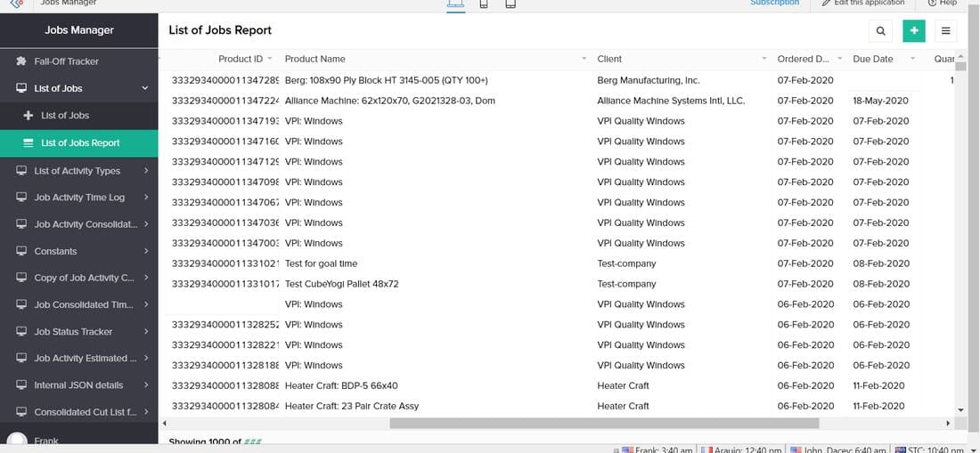Click Test CubeYogi Pallet 48x72 row
The image size is (980, 453).
pyautogui.click(x=341, y=284)
